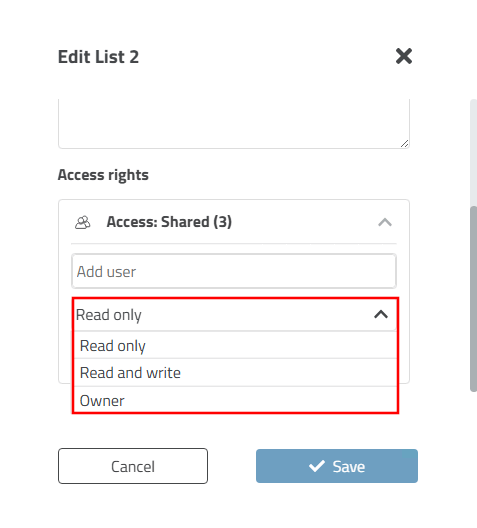Viewport: 477px width, 528px height.
Task: Close the permission dropdown using its chevron
Action: coord(381,315)
